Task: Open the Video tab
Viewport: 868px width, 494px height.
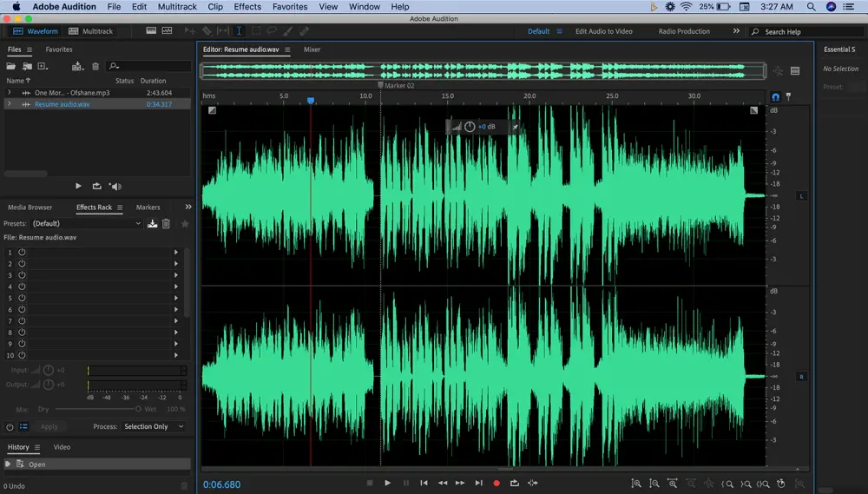Action: [x=62, y=447]
